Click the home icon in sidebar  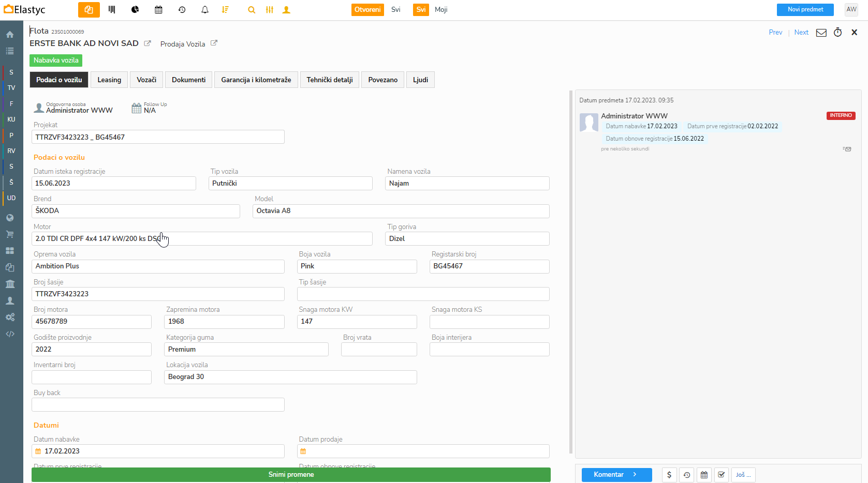pos(10,35)
